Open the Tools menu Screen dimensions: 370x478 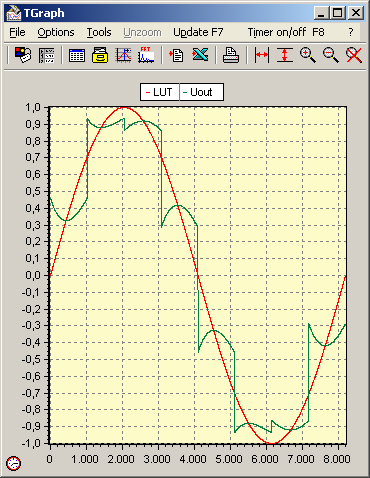[x=99, y=32]
